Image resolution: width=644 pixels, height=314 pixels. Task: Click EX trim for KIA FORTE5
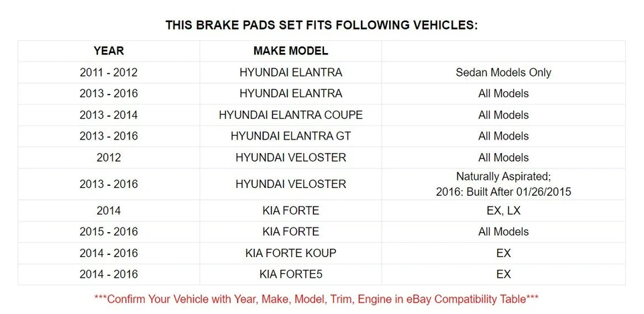tap(503, 274)
